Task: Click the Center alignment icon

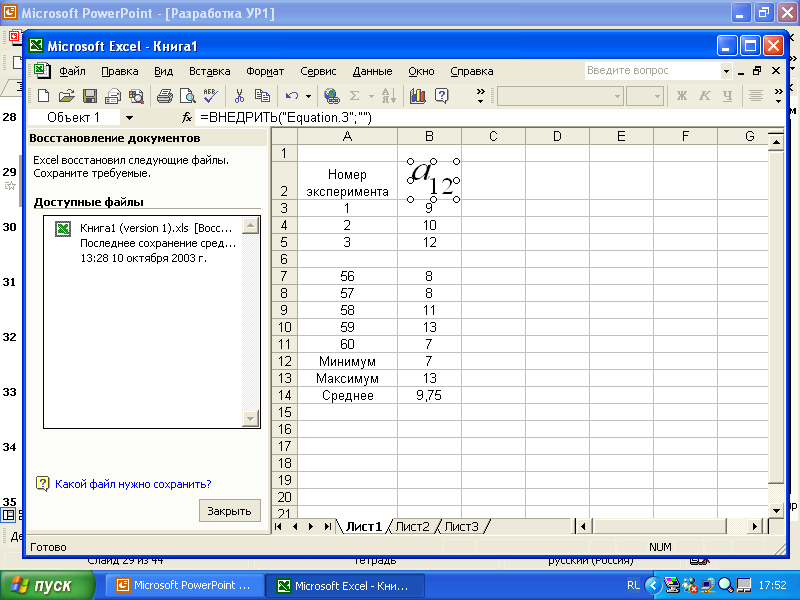Action: 756,96
